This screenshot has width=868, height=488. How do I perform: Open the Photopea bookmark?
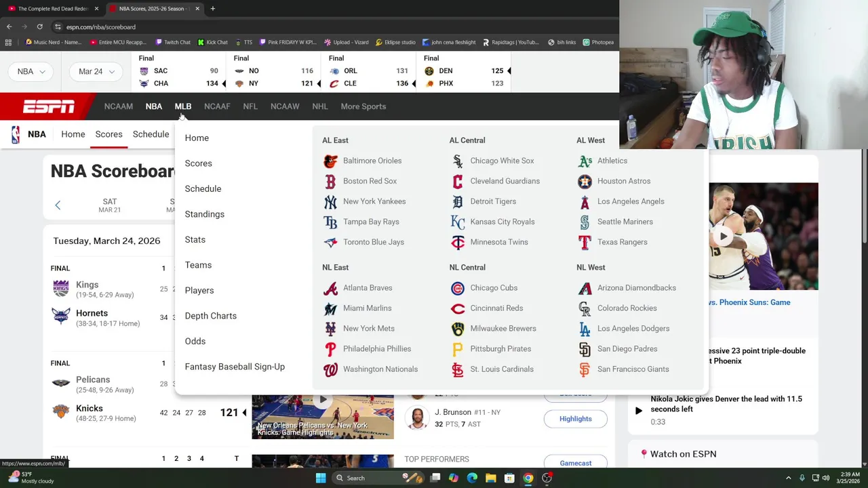point(598,42)
